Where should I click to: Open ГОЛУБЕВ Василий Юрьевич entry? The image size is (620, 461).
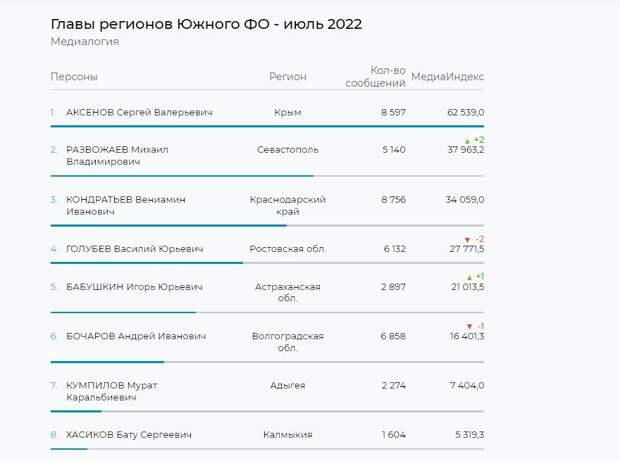pos(134,249)
